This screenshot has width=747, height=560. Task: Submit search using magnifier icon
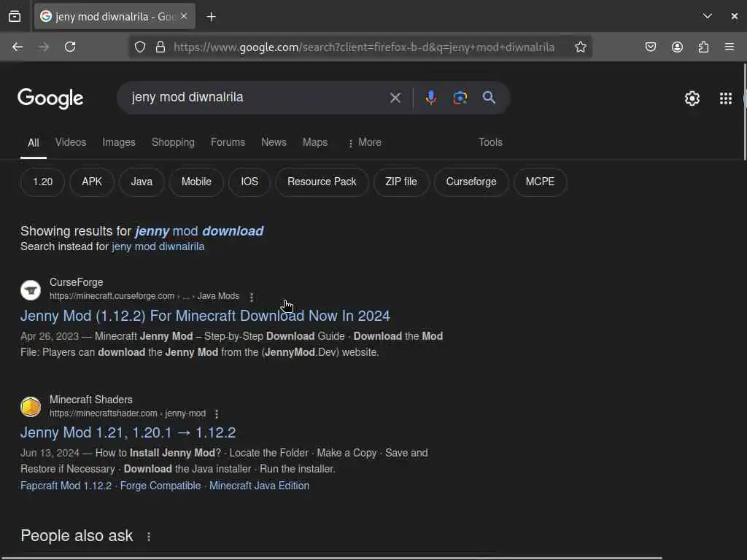(489, 98)
